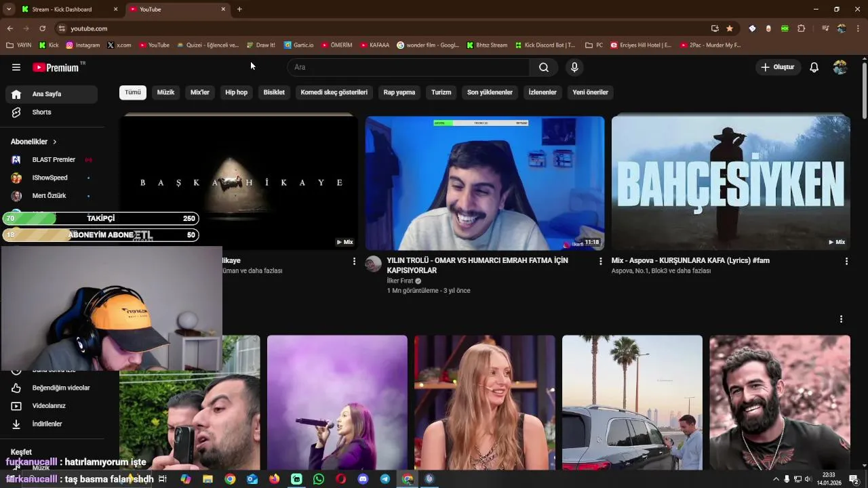868x488 pixels.
Task: Open the İlker Fırat channel name
Action: [x=400, y=281]
